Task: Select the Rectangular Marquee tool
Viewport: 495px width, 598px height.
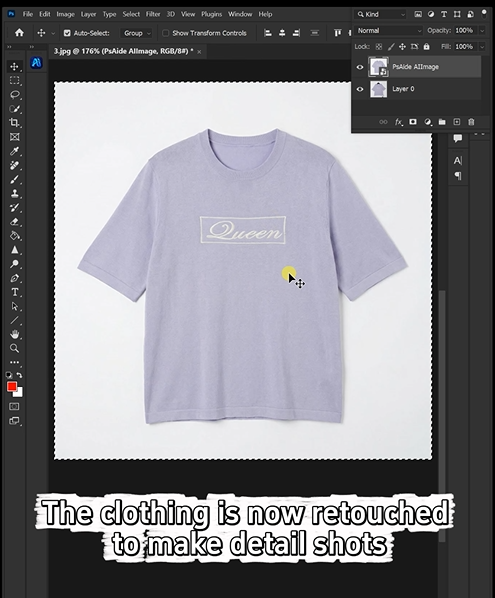Action: click(14, 80)
